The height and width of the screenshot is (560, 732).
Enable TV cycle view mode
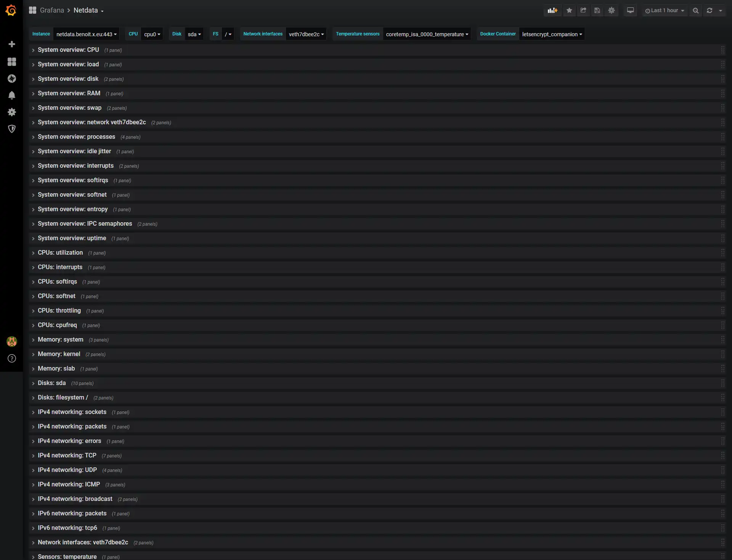tap(630, 10)
